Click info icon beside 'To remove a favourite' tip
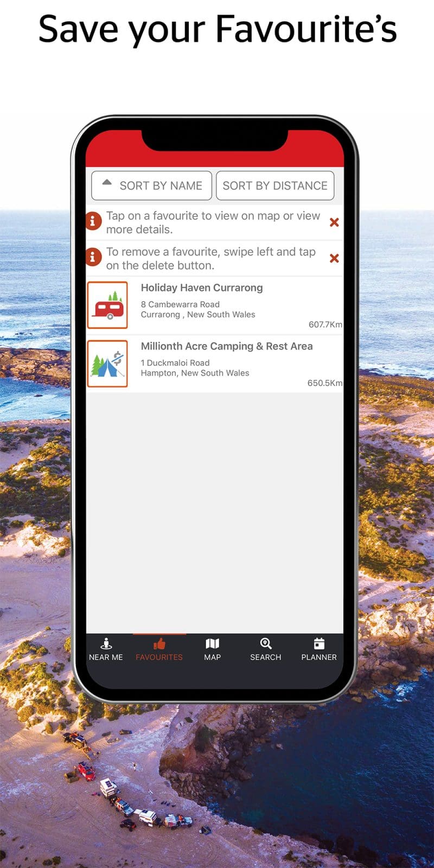Viewport: 434px width, 868px height. pyautogui.click(x=93, y=257)
